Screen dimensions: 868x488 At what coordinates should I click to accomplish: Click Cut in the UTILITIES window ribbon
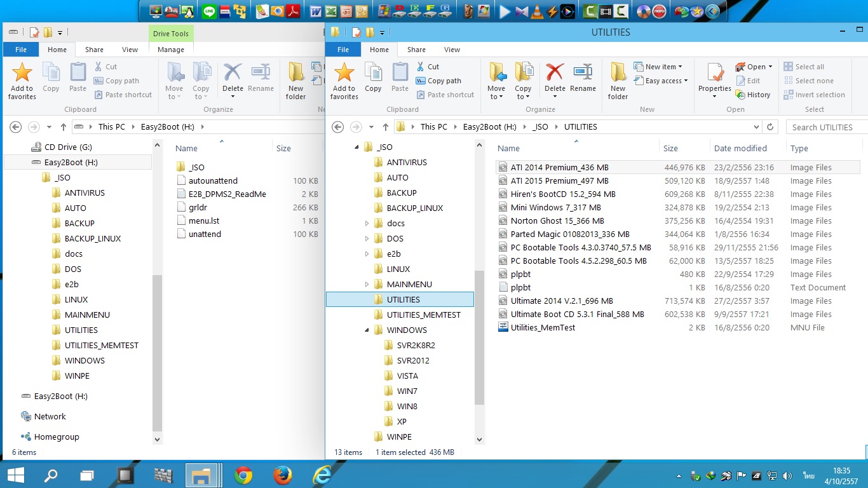coord(428,67)
